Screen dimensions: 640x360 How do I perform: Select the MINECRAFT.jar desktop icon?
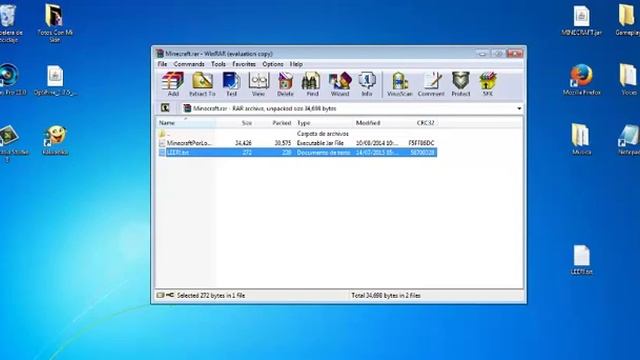coord(581,20)
